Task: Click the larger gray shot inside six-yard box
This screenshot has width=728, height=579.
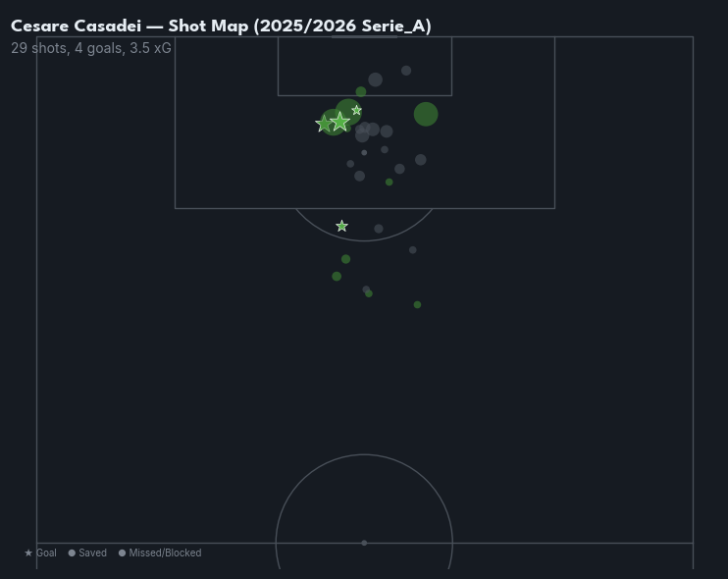Action: (x=375, y=79)
